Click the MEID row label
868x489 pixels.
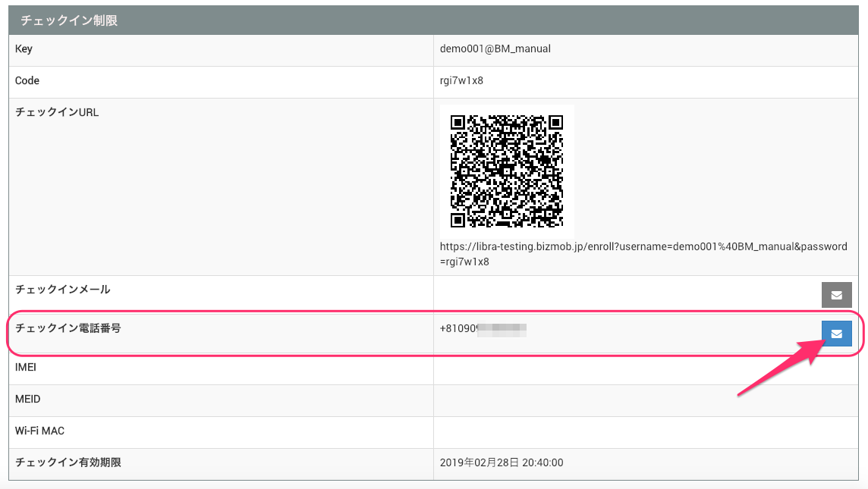pos(27,400)
